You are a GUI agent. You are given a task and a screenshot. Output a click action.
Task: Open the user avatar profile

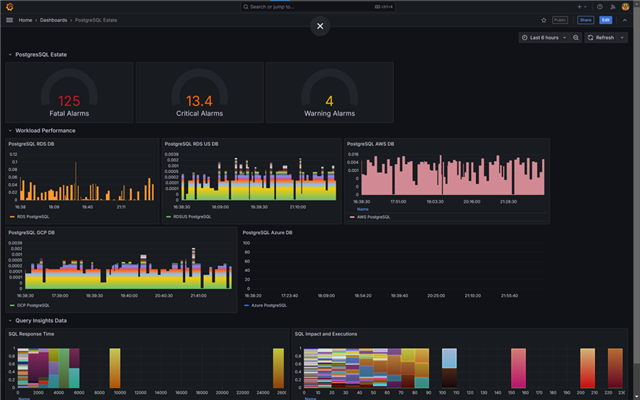tap(625, 7)
